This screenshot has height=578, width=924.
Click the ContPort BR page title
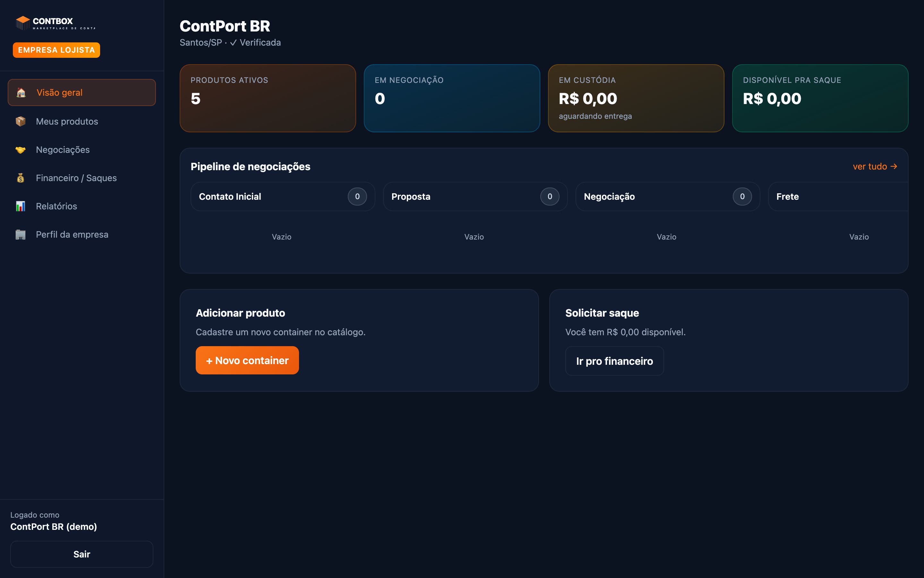pyautogui.click(x=225, y=26)
